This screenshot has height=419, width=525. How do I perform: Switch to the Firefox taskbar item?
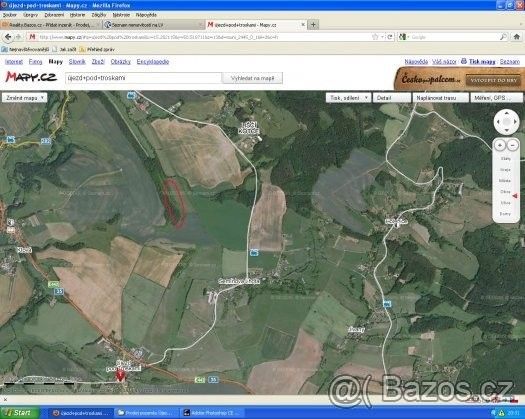pyautogui.click(x=81, y=413)
